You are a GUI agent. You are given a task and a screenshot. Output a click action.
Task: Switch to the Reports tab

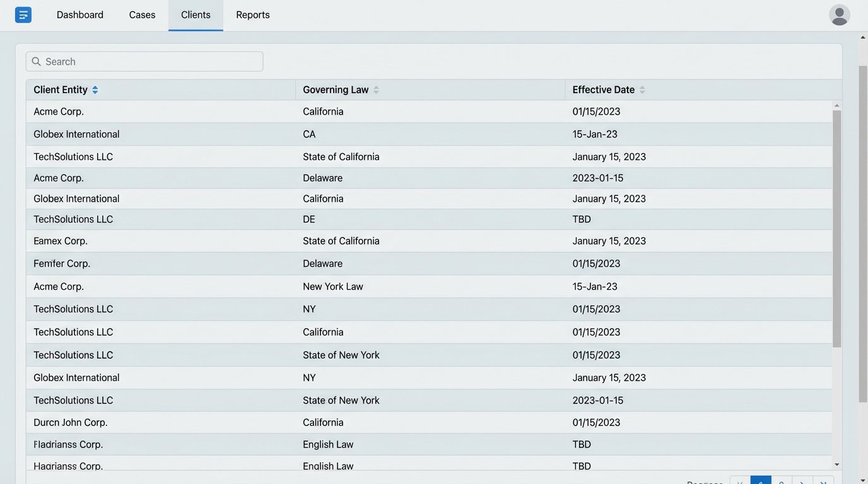pos(252,14)
